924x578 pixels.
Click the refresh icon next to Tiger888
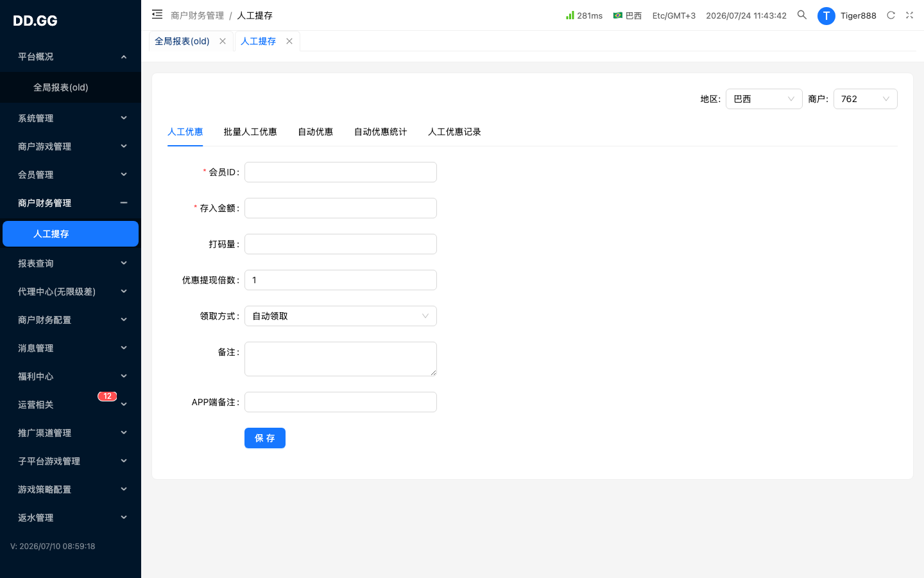[891, 15]
